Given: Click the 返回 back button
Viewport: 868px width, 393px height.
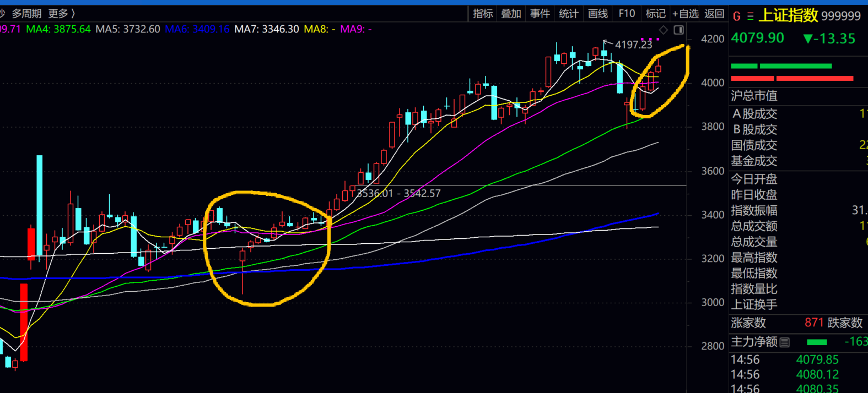Looking at the screenshot, I should pyautogui.click(x=714, y=13).
